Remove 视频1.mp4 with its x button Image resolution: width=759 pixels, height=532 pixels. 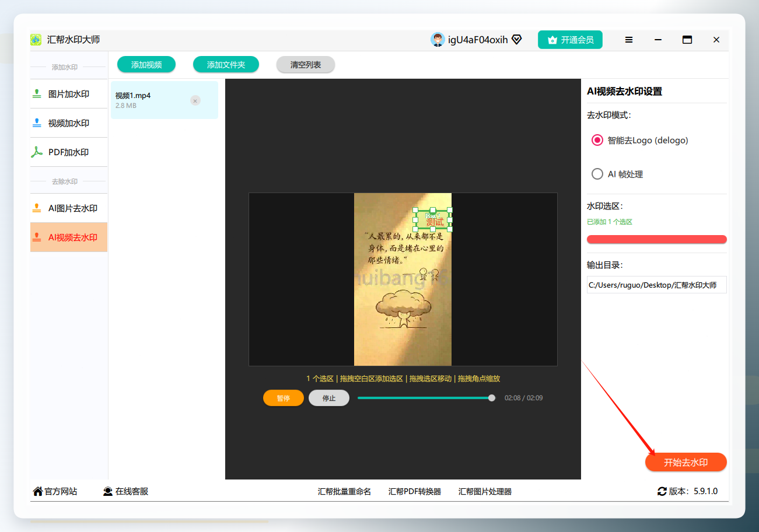(195, 100)
